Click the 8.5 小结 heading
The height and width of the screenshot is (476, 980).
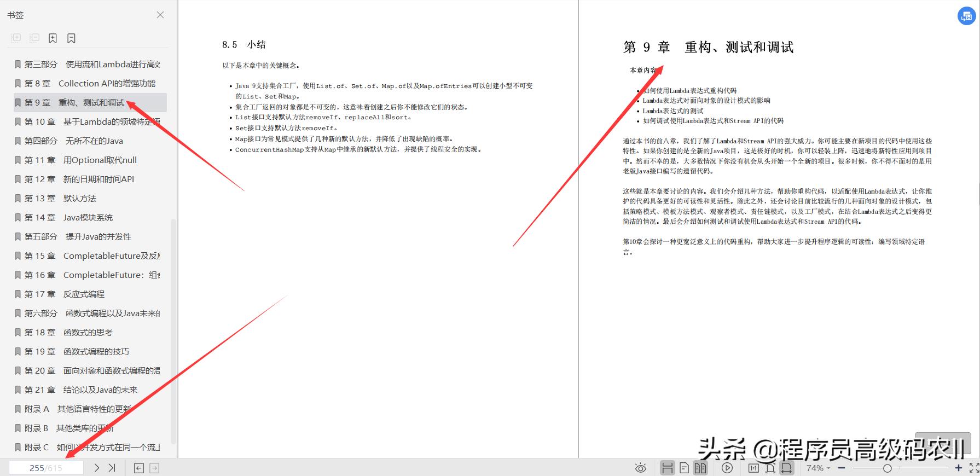click(x=243, y=44)
